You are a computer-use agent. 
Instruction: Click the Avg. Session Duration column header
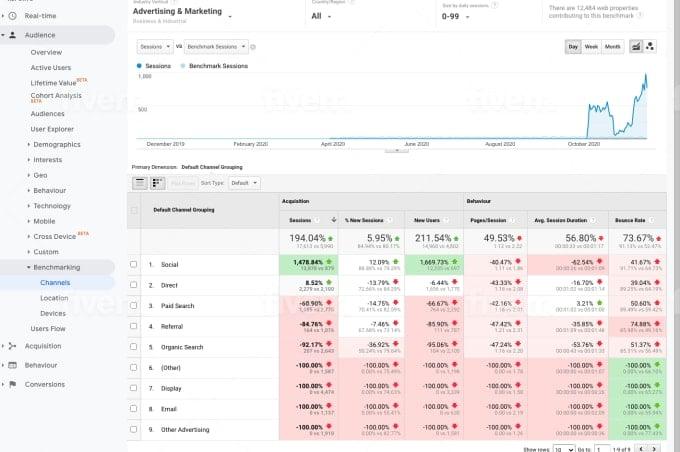(x=560, y=220)
